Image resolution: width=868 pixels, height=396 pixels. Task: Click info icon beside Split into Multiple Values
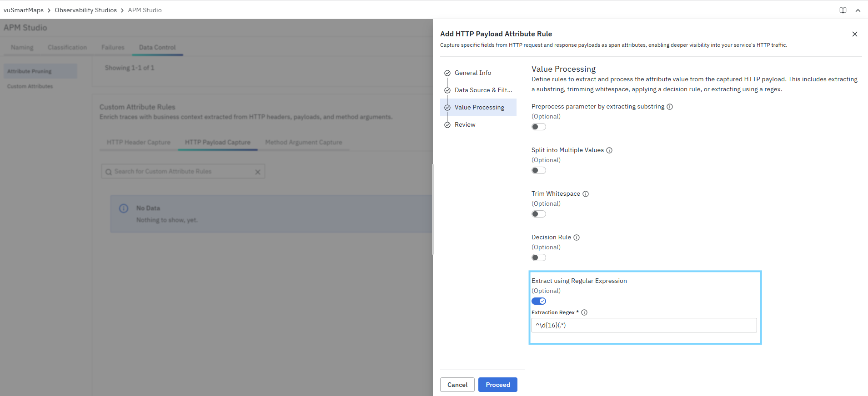(609, 150)
